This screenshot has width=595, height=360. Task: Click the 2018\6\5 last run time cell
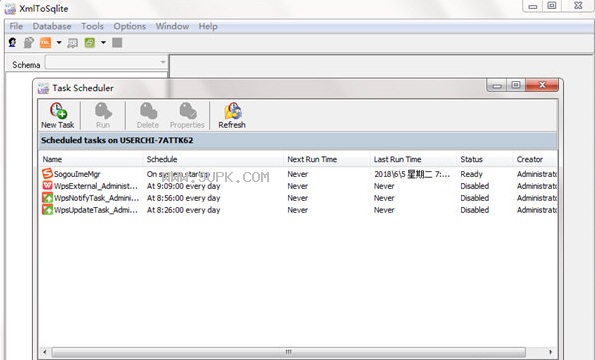tap(412, 174)
